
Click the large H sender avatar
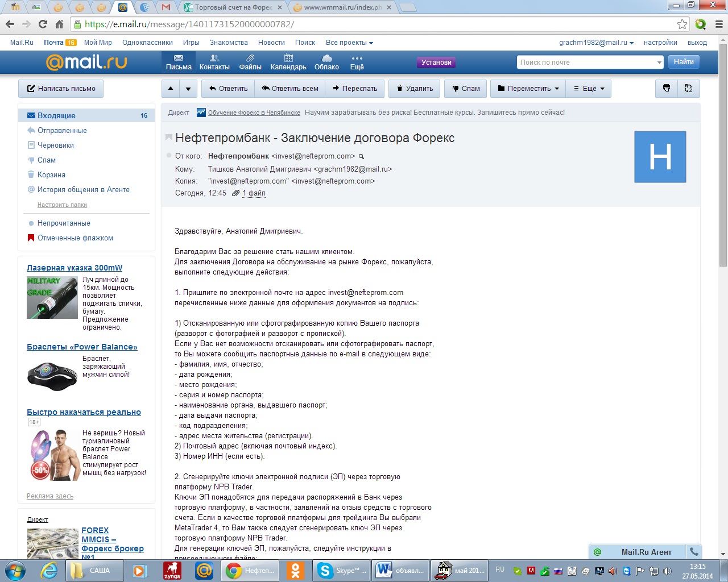click(660, 157)
